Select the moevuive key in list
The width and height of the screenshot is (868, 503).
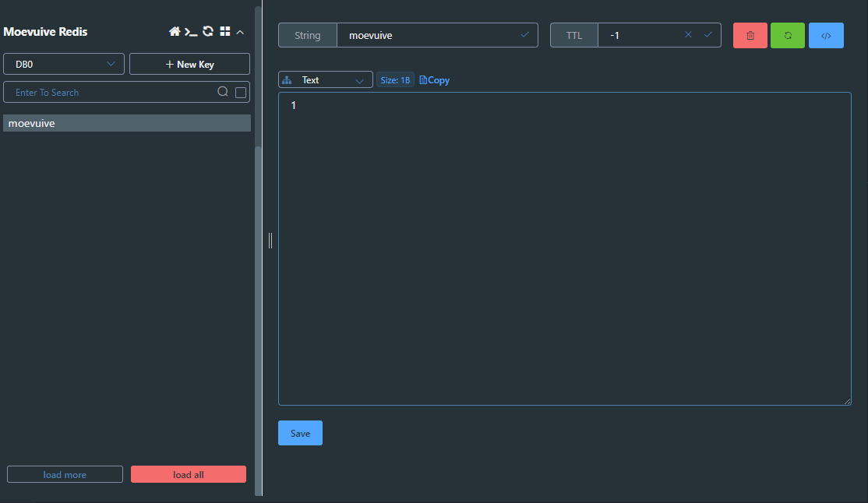[x=127, y=123]
